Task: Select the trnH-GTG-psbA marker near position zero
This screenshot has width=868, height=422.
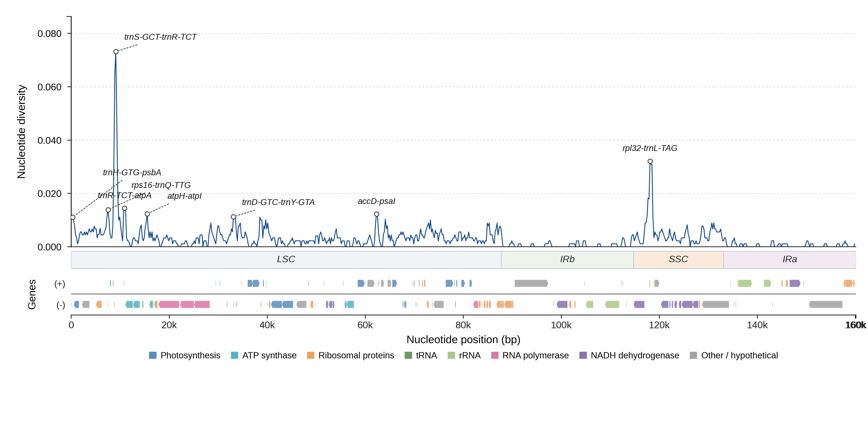Action: (73, 217)
